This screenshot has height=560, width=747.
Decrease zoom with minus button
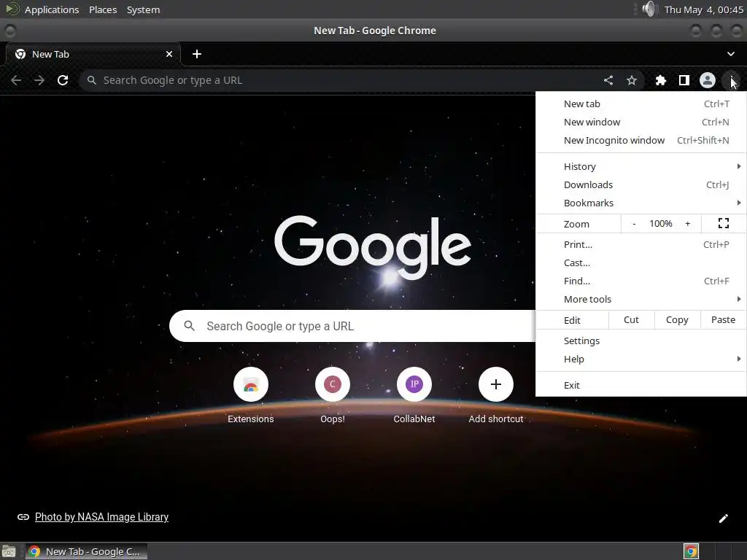634,224
